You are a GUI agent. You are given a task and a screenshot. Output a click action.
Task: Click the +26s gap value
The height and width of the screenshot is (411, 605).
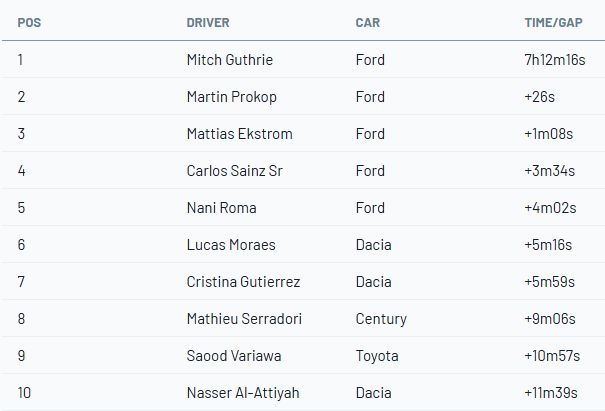pyautogui.click(x=539, y=97)
